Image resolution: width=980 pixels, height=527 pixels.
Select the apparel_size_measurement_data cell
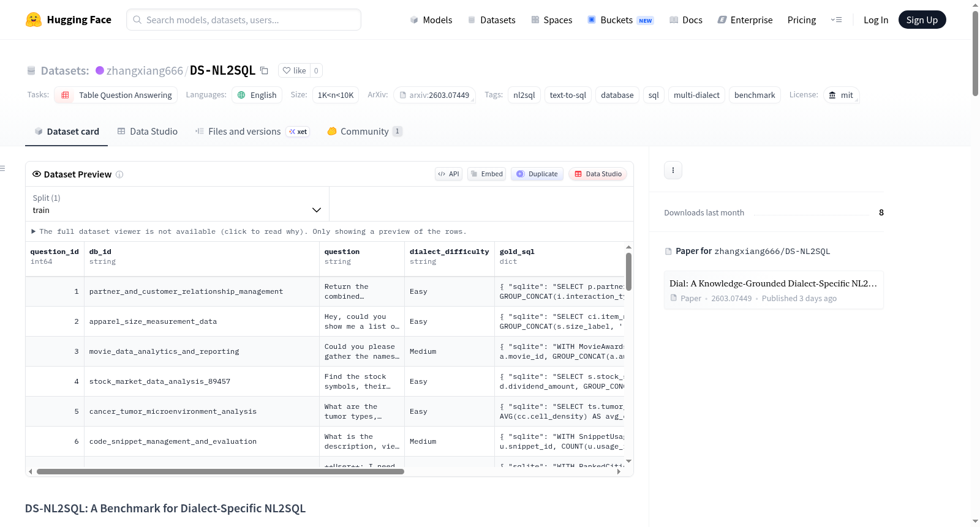tap(202, 321)
